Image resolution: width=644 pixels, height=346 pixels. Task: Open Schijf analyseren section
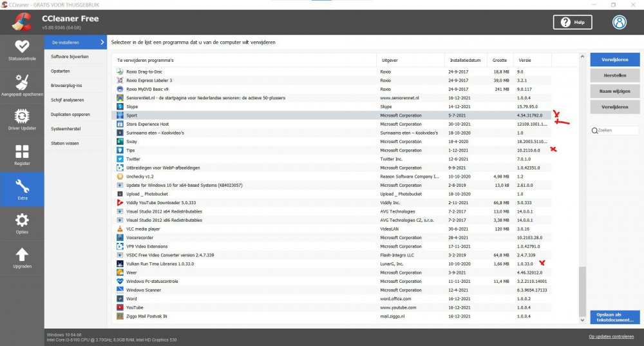(75, 100)
